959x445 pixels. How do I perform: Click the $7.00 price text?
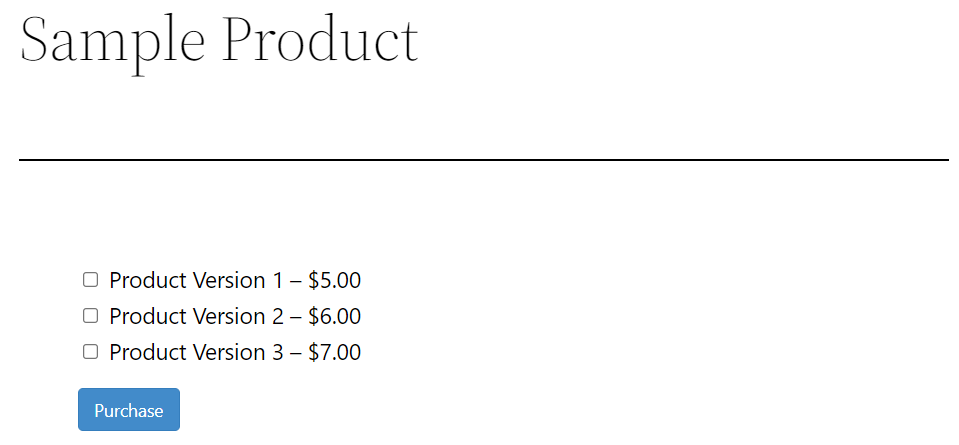pyautogui.click(x=334, y=352)
